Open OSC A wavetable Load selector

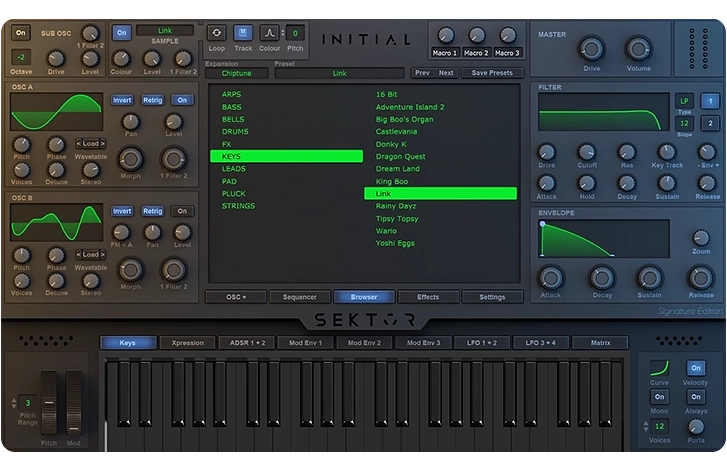tap(91, 143)
